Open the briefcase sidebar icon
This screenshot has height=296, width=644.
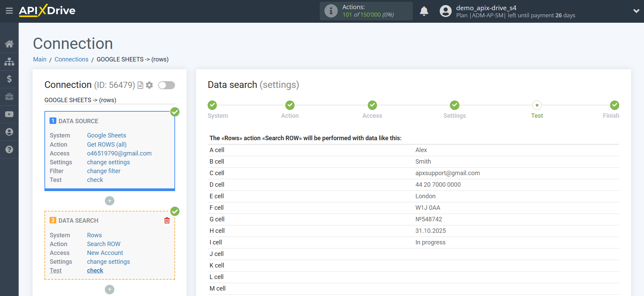click(9, 97)
